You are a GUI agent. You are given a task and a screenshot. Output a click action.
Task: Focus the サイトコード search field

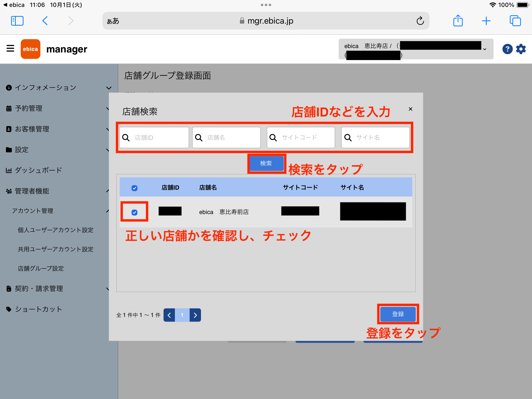(x=301, y=137)
